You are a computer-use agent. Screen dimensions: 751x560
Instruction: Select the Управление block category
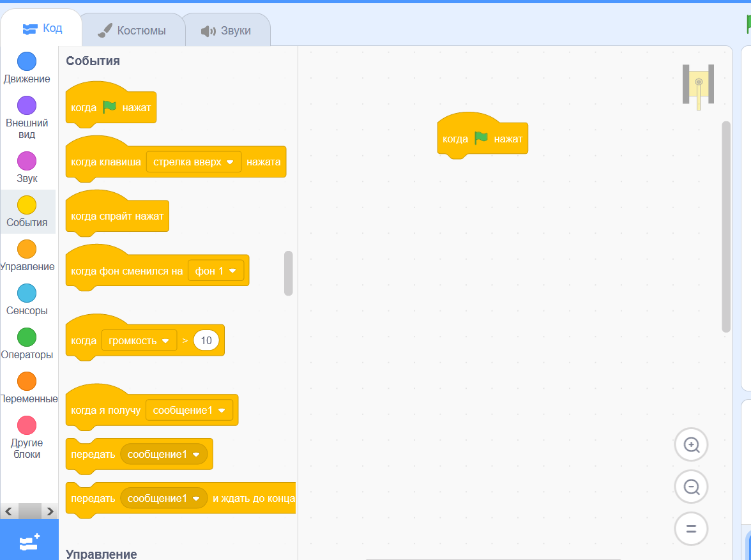27,256
